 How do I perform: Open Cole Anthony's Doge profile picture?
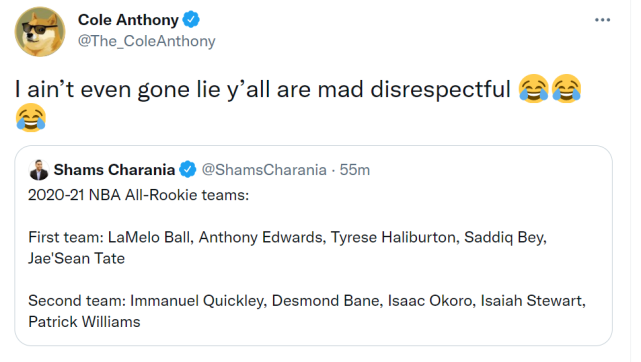[x=40, y=32]
